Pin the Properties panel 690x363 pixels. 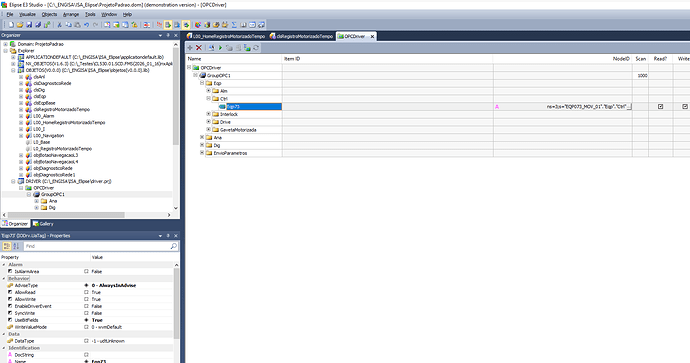(x=168, y=235)
